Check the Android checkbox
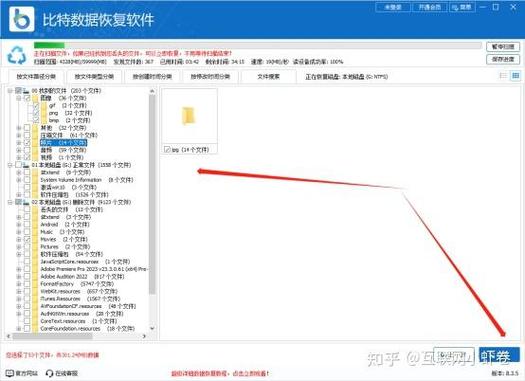Screen dimensions: 525x381 (27, 224)
